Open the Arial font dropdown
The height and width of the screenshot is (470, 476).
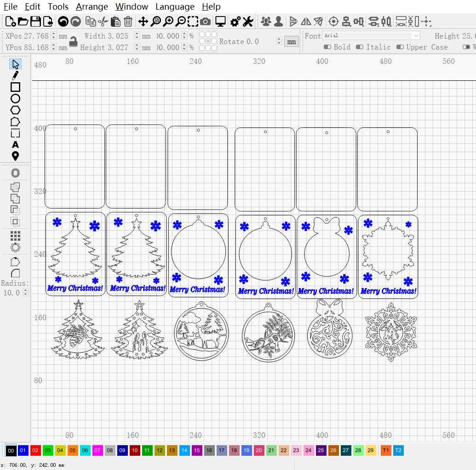tap(371, 35)
